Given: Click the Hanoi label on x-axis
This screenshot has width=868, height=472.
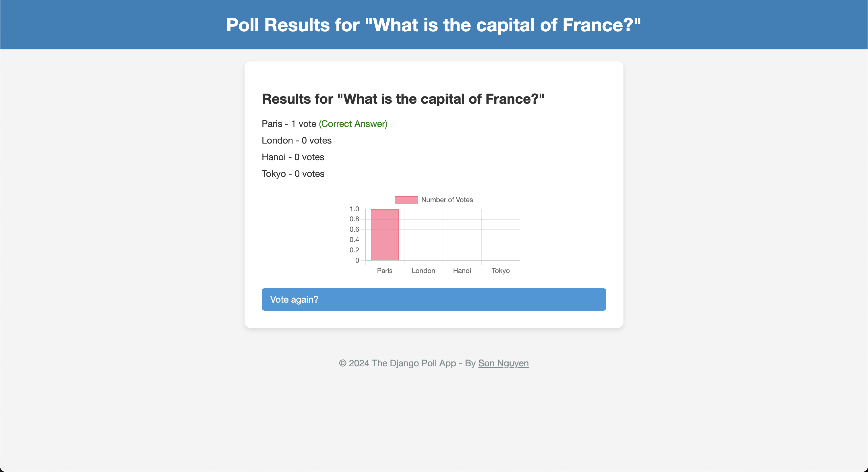Looking at the screenshot, I should pyautogui.click(x=461, y=270).
